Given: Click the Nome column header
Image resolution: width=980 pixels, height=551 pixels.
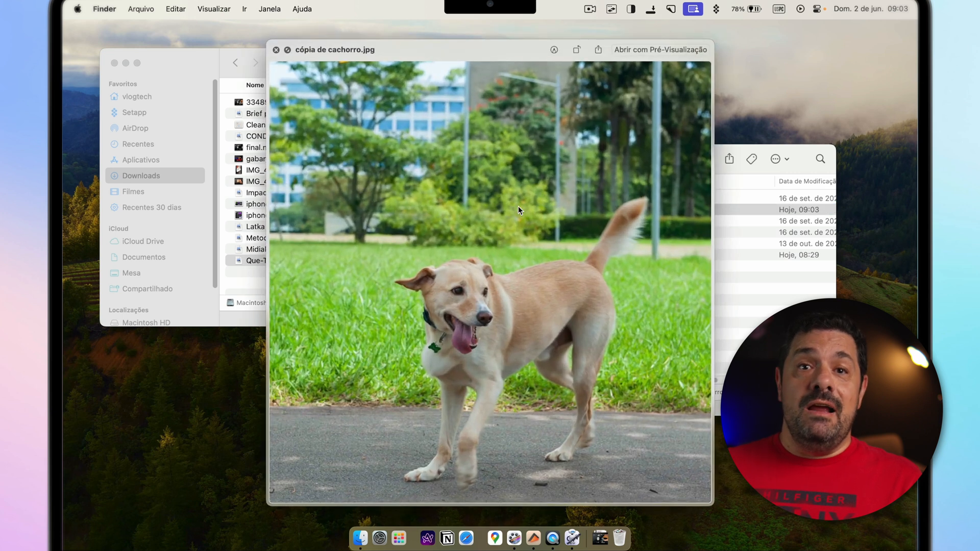Looking at the screenshot, I should pos(255,85).
